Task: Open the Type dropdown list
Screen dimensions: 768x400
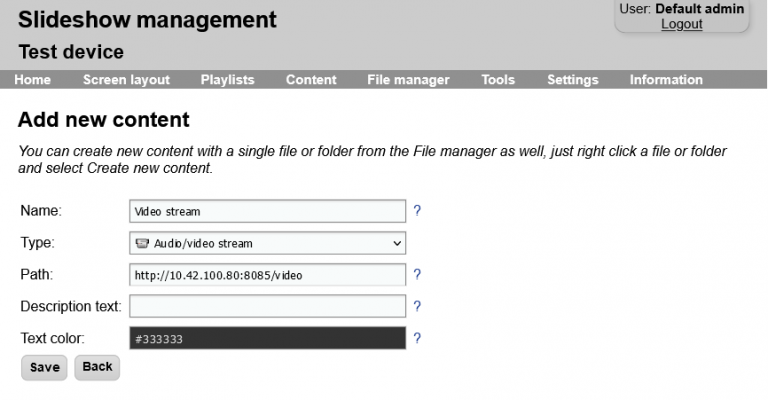Action: click(x=267, y=243)
